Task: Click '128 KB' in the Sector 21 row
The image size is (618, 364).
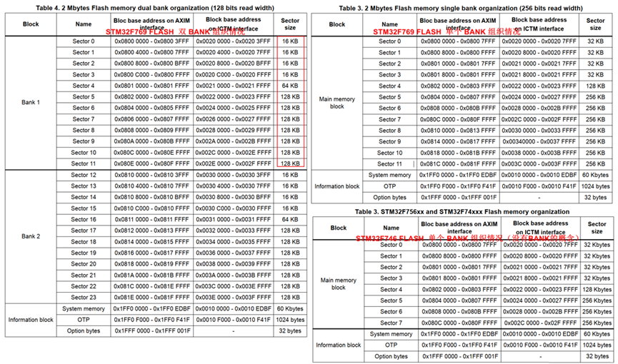Action: point(290,275)
